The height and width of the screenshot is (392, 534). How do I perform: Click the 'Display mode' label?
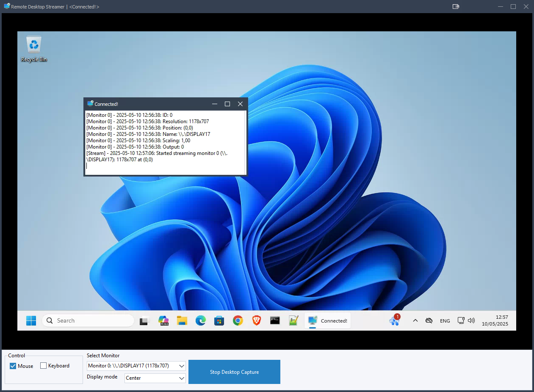click(x=102, y=377)
